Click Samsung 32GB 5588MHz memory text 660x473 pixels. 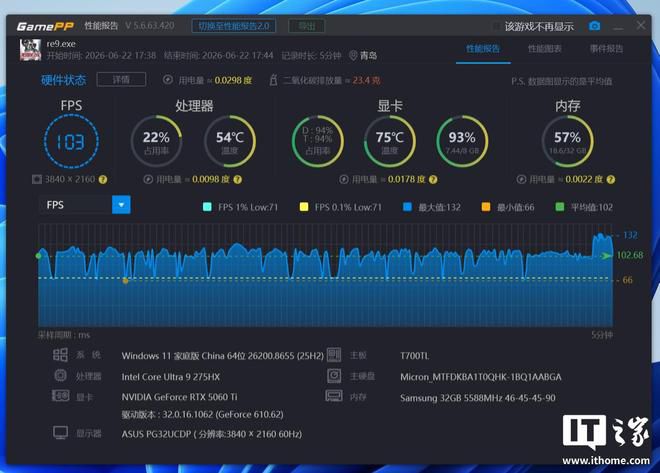478,398
